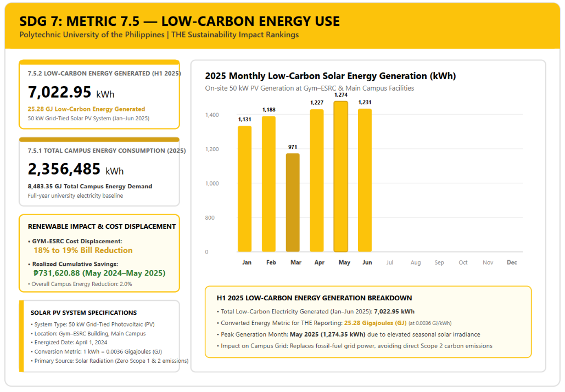Select '8,483.35 GJ Total Campus Energy Demand'

90,186
